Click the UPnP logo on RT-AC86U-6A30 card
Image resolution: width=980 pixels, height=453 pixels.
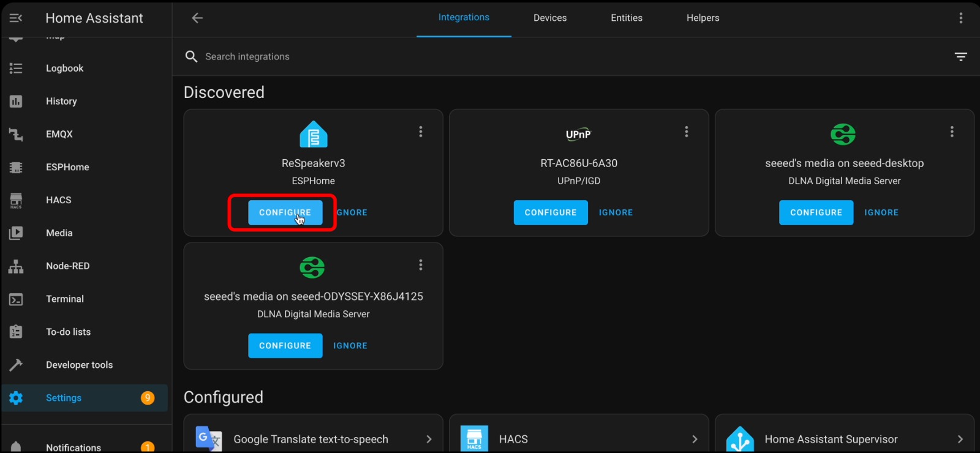578,135
